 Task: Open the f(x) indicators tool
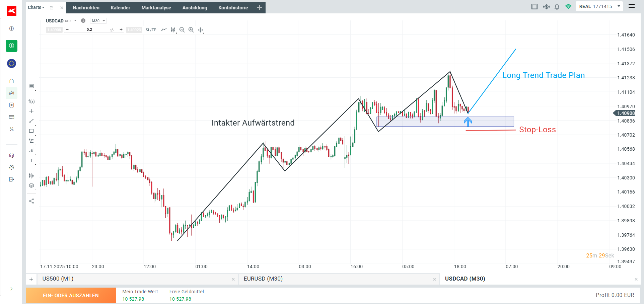pos(31,101)
